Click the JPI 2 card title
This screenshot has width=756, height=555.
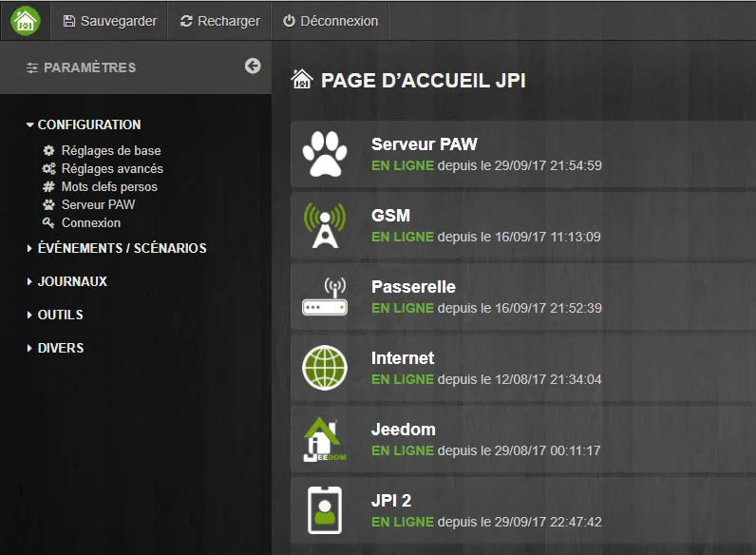coord(391,501)
